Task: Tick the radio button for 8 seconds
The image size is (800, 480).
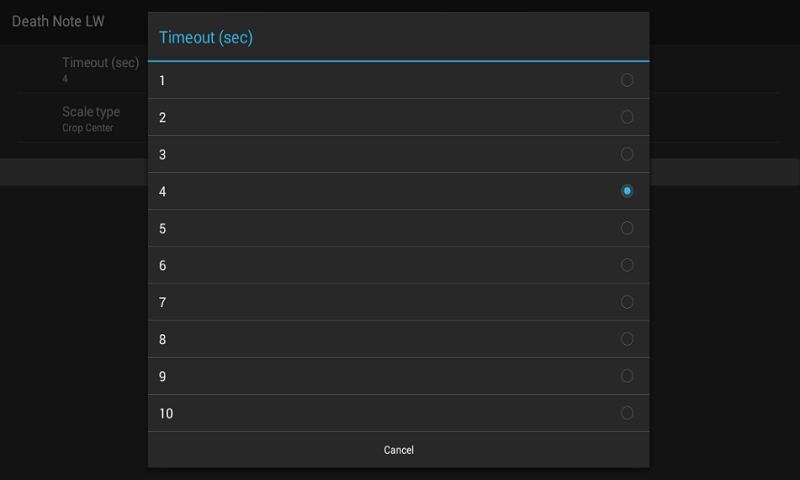Action: click(627, 339)
